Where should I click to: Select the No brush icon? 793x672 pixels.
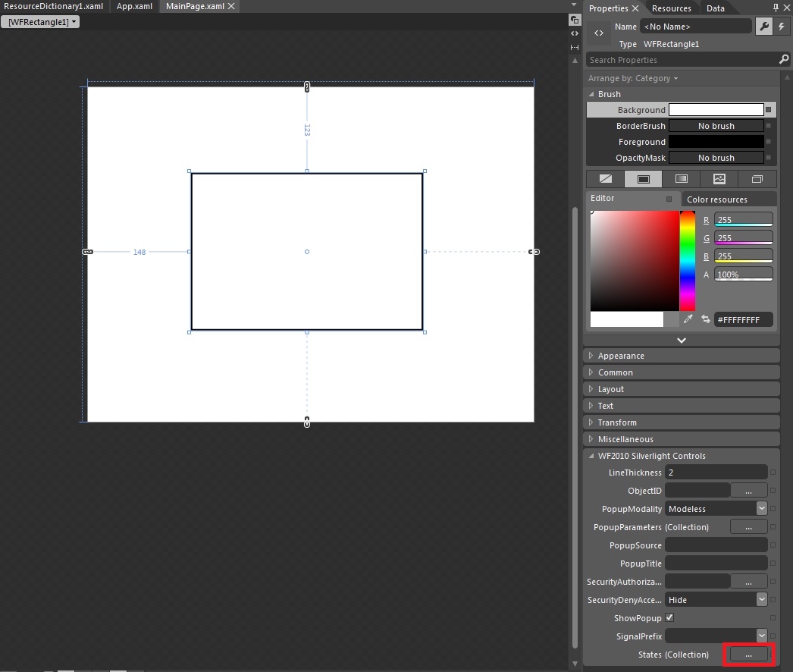[x=605, y=179]
